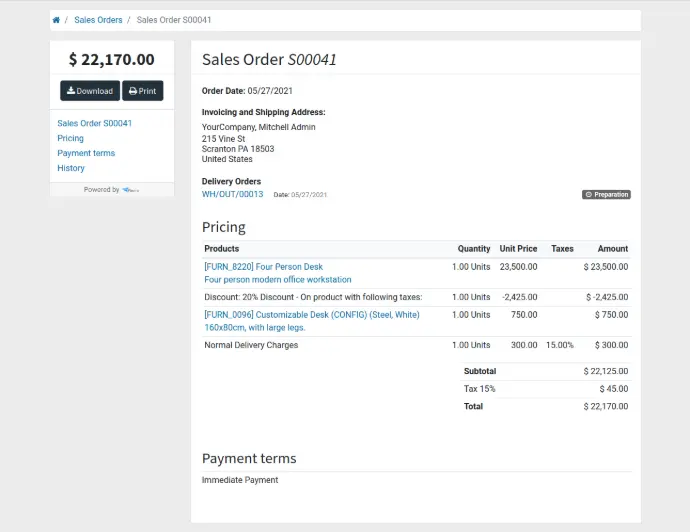Open History section from sidebar
Viewport: 690px width, 532px height.
[x=71, y=168]
